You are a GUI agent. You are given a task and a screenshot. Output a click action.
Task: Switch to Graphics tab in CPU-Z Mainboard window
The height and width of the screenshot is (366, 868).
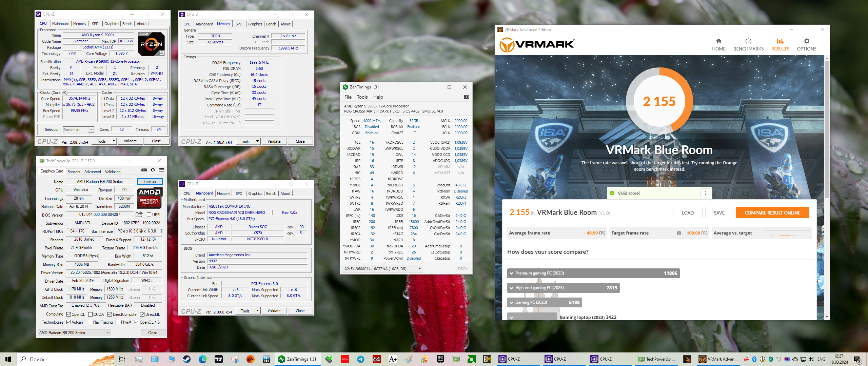coord(255,194)
